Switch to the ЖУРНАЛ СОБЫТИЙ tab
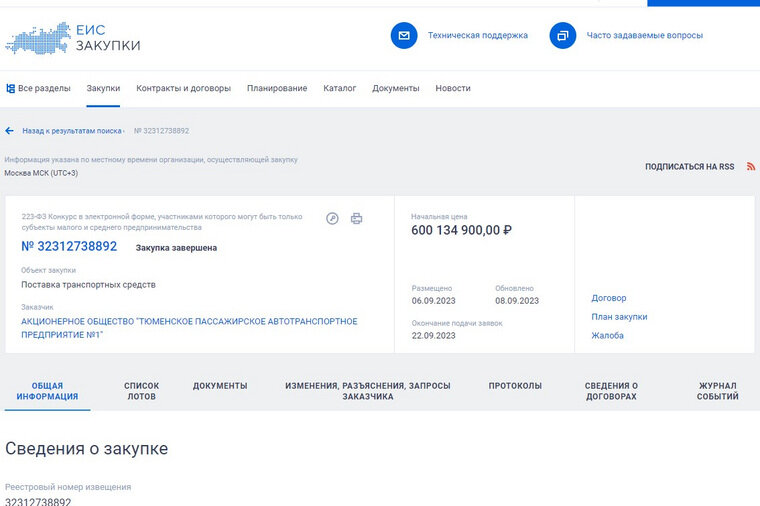 coord(717,391)
